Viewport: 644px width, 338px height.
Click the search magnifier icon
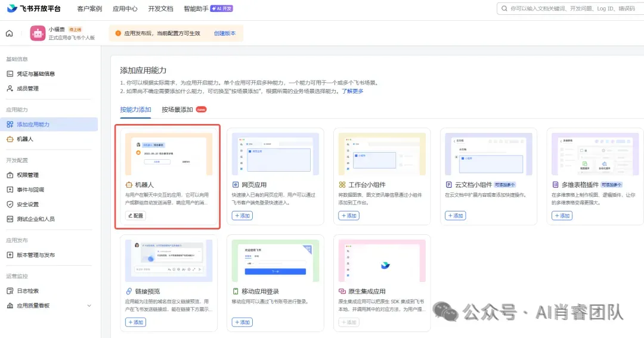coord(504,8)
